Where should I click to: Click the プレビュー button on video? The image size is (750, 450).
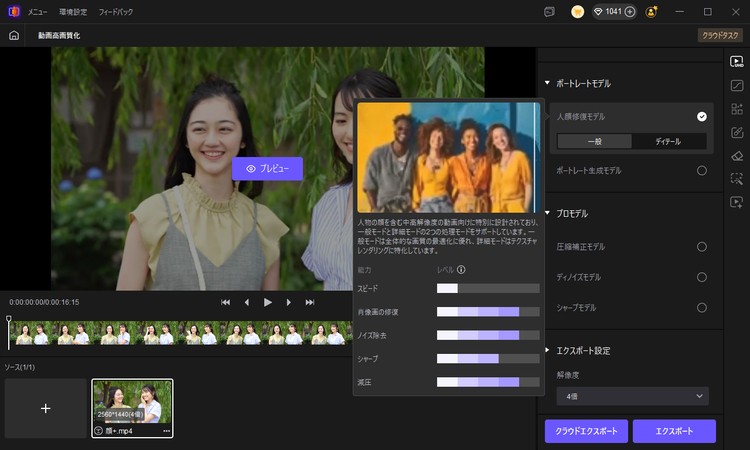(267, 169)
